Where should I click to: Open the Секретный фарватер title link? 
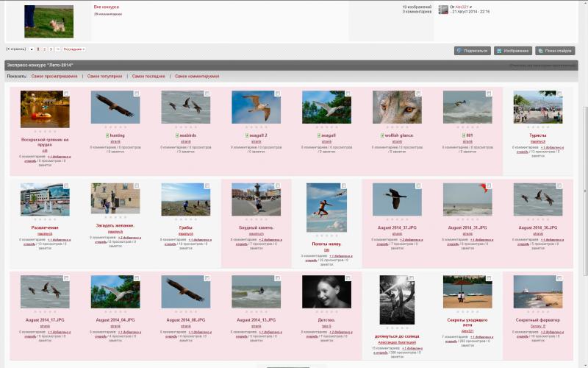coord(538,320)
